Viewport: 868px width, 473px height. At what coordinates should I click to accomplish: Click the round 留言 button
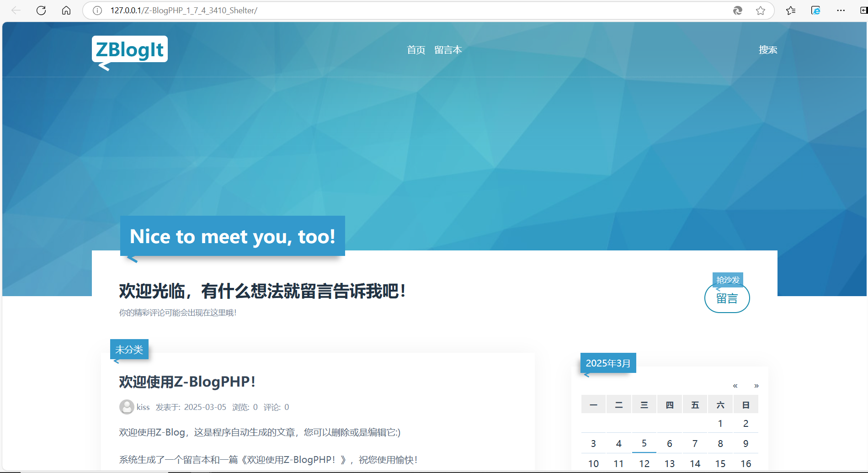click(x=727, y=298)
